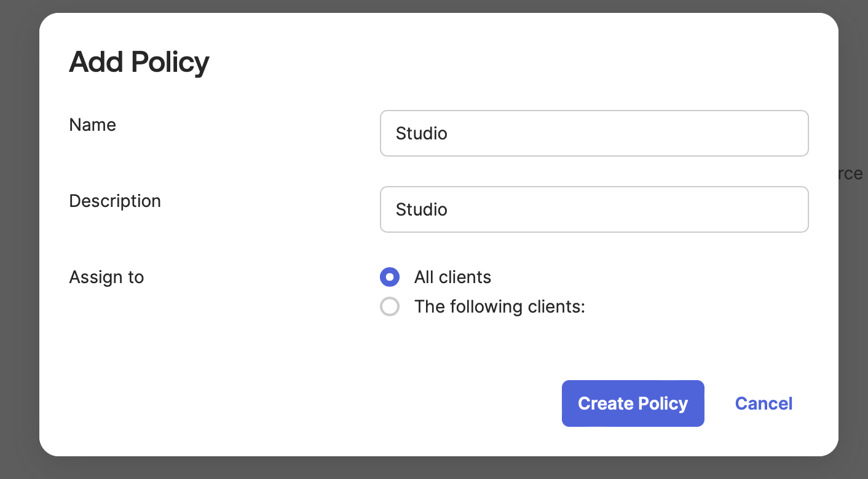
Task: Select the Studio text in Name
Action: click(422, 133)
